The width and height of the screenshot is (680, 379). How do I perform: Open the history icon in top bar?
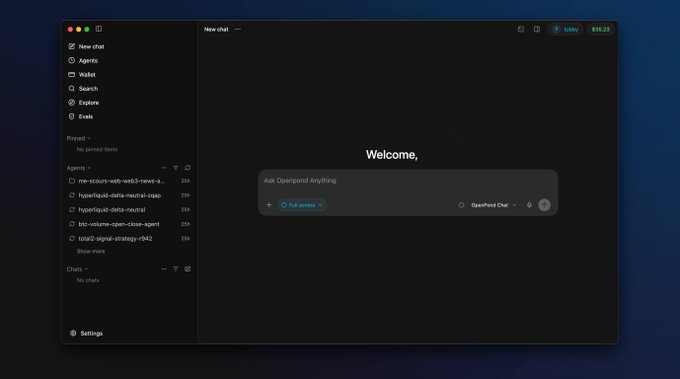(x=521, y=29)
